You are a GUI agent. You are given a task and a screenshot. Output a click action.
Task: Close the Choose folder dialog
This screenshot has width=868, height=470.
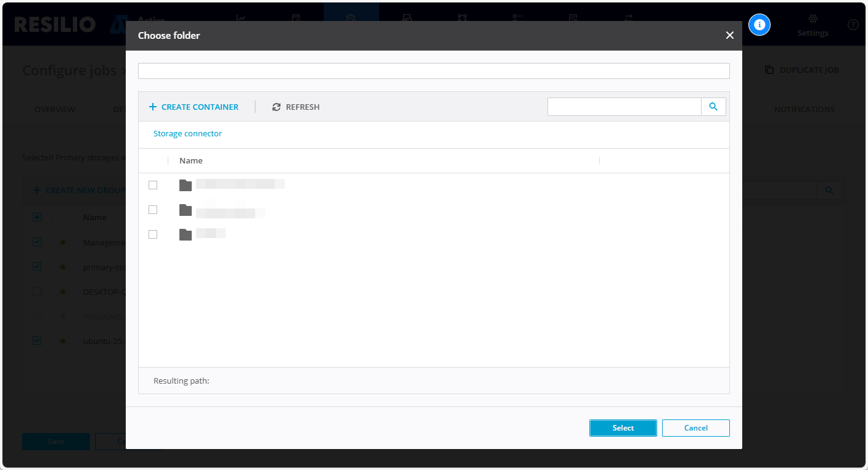click(x=729, y=36)
